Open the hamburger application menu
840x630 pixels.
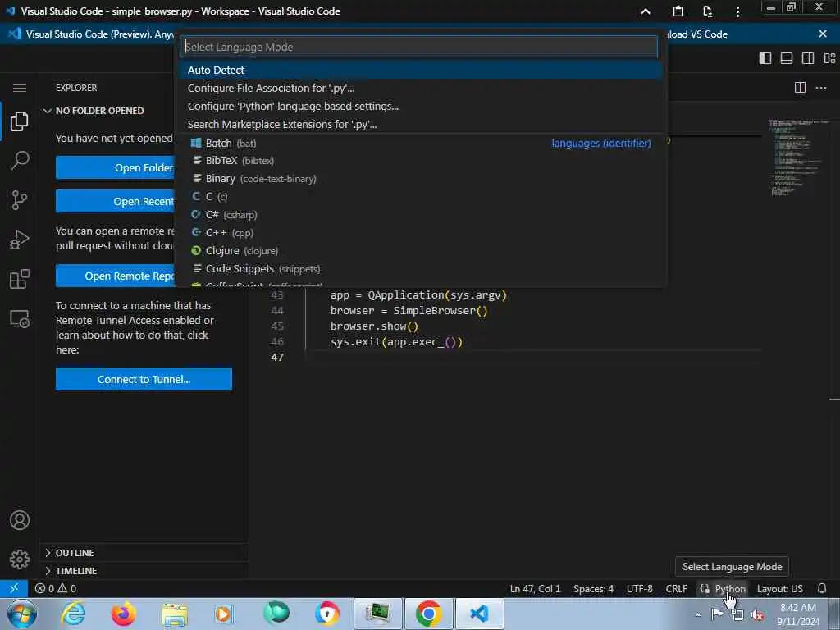click(20, 88)
